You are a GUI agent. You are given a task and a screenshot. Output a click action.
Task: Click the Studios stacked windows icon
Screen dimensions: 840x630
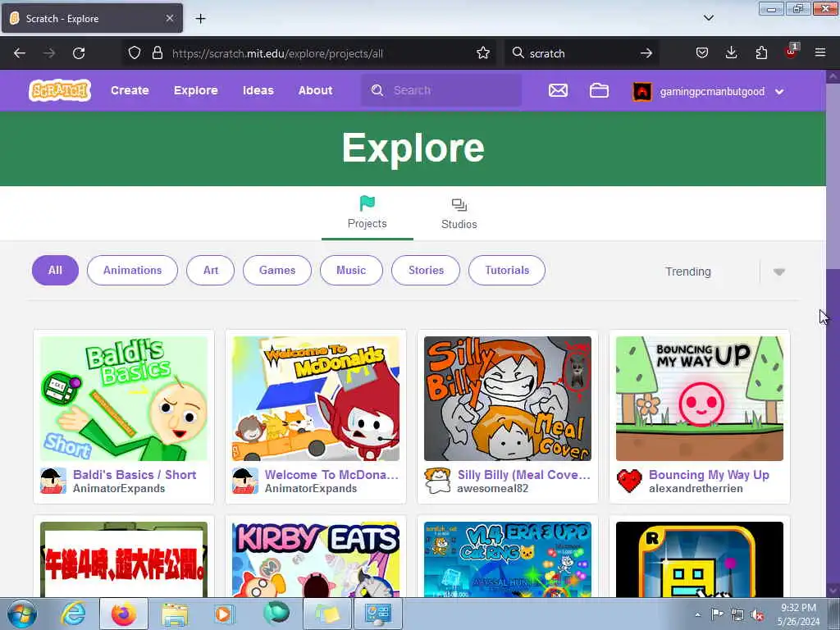[x=459, y=204]
